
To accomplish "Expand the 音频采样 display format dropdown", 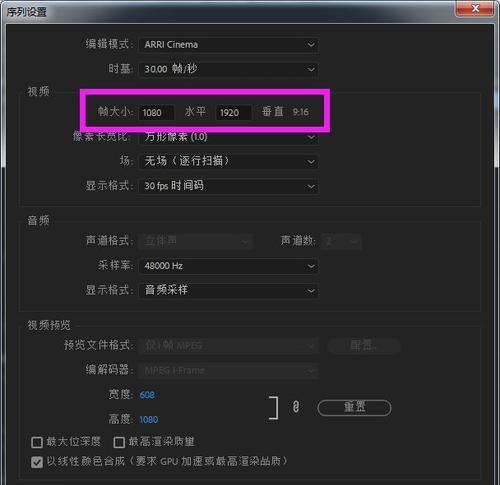I will click(229, 291).
